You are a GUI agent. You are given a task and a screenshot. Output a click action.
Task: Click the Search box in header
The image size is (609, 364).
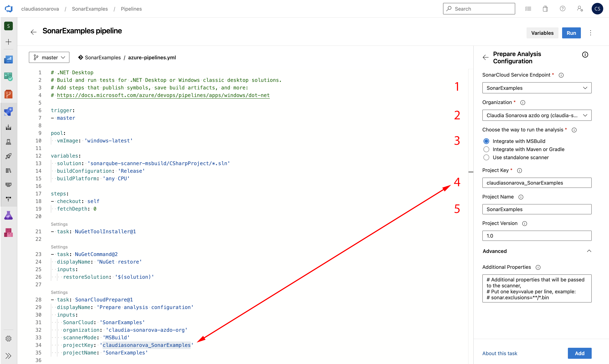click(x=479, y=9)
